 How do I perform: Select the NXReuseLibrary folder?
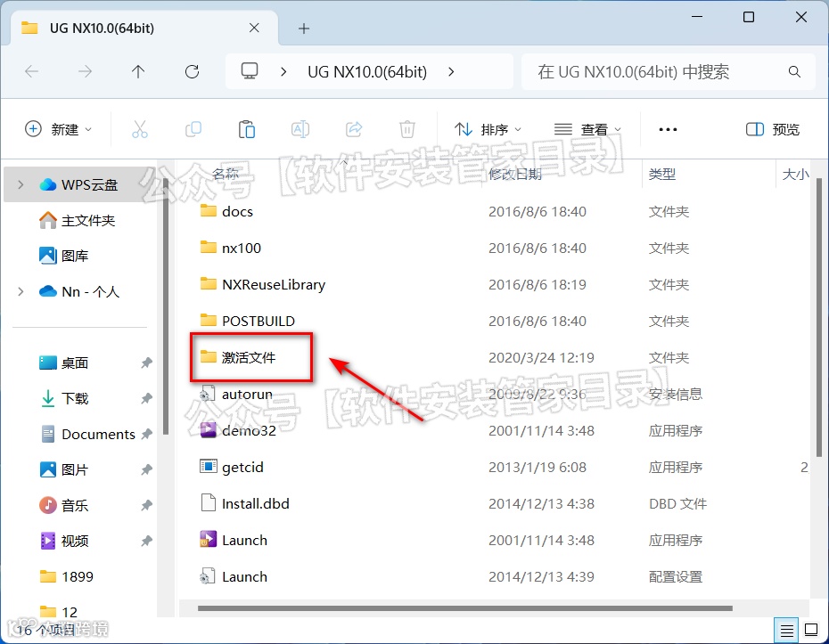263,284
